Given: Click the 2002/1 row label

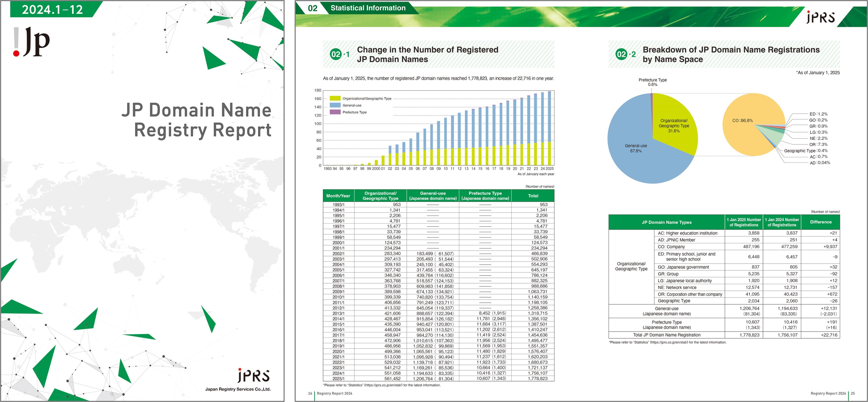Looking at the screenshot, I should [338, 254].
